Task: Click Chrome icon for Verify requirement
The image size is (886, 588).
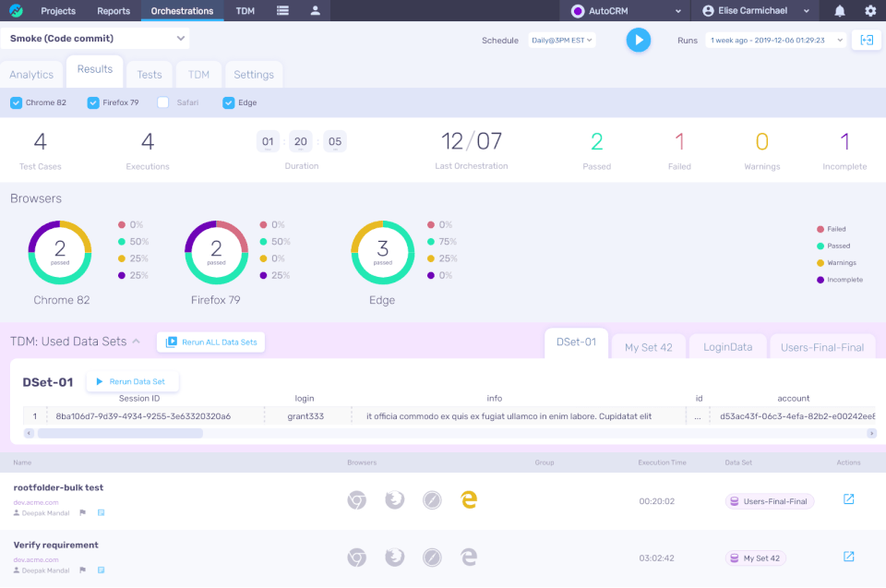Action: (x=356, y=558)
